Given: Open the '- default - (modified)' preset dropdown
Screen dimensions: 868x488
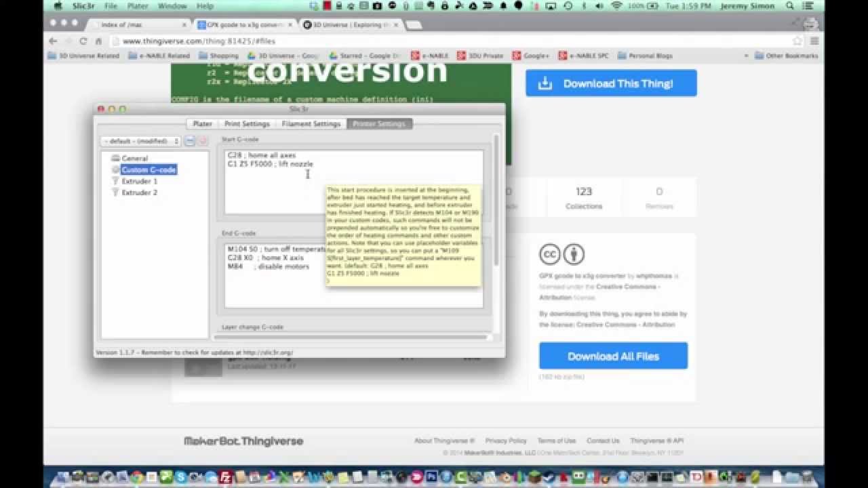Looking at the screenshot, I should (140, 141).
